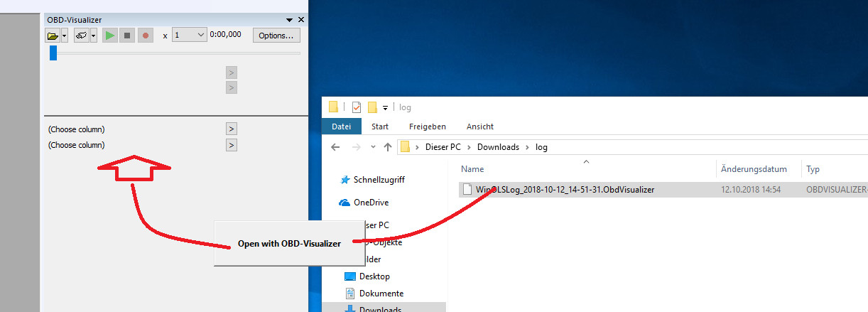The width and height of the screenshot is (868, 312).
Task: Click the file icon of the WinOLSLog file
Action: click(467, 190)
